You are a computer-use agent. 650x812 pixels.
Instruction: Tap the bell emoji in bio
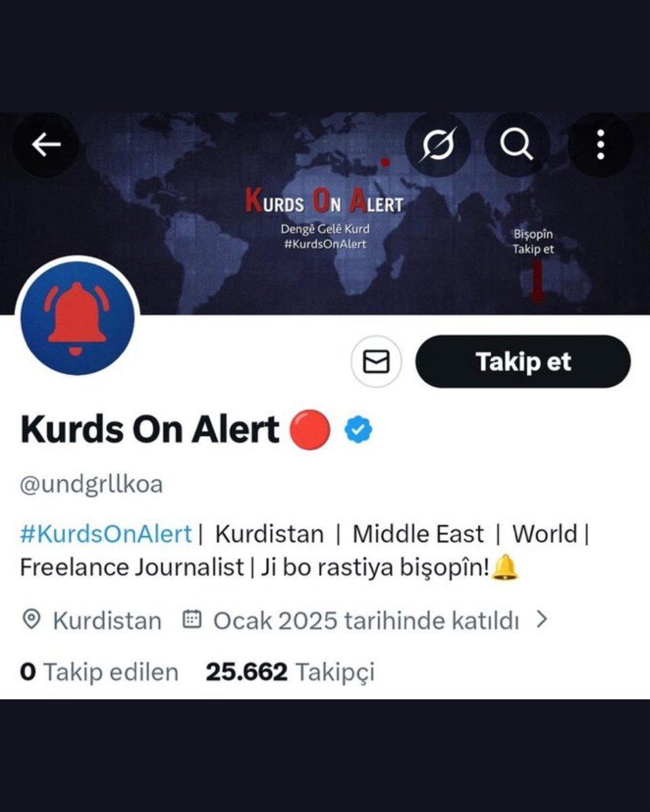[504, 567]
